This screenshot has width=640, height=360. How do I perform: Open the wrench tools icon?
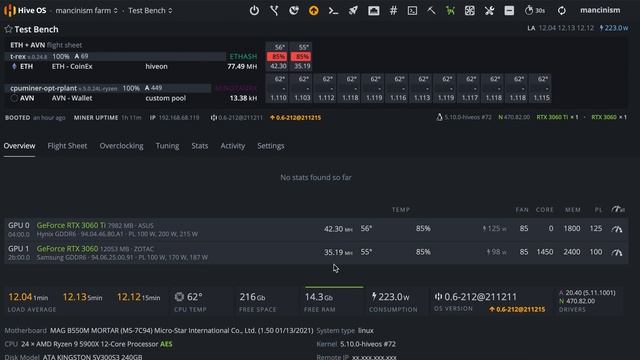pyautogui.click(x=489, y=11)
